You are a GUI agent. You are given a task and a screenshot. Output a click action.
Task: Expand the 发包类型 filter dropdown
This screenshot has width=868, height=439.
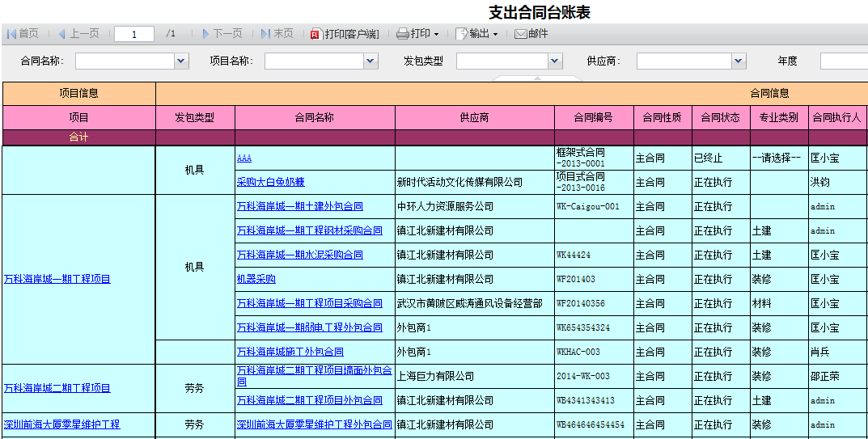pyautogui.click(x=555, y=61)
